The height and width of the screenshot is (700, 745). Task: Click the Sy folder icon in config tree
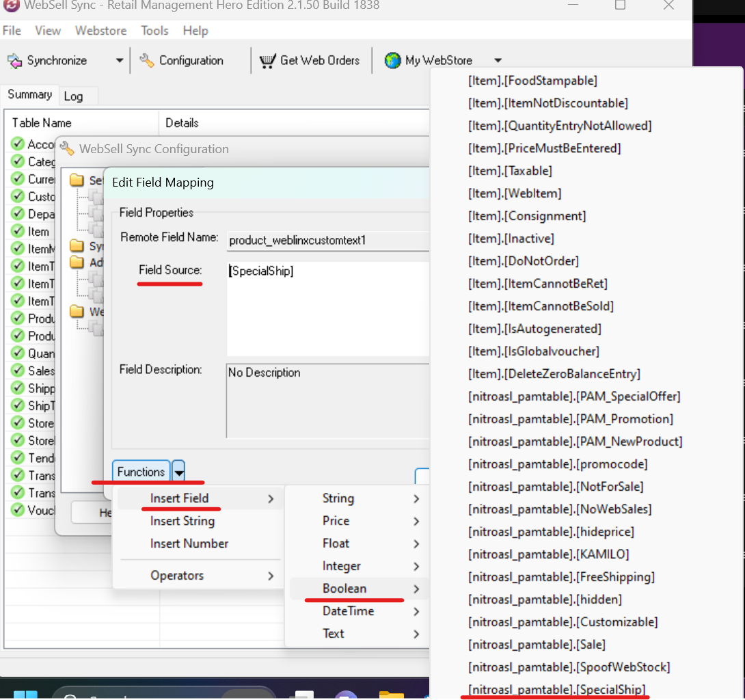coord(77,245)
